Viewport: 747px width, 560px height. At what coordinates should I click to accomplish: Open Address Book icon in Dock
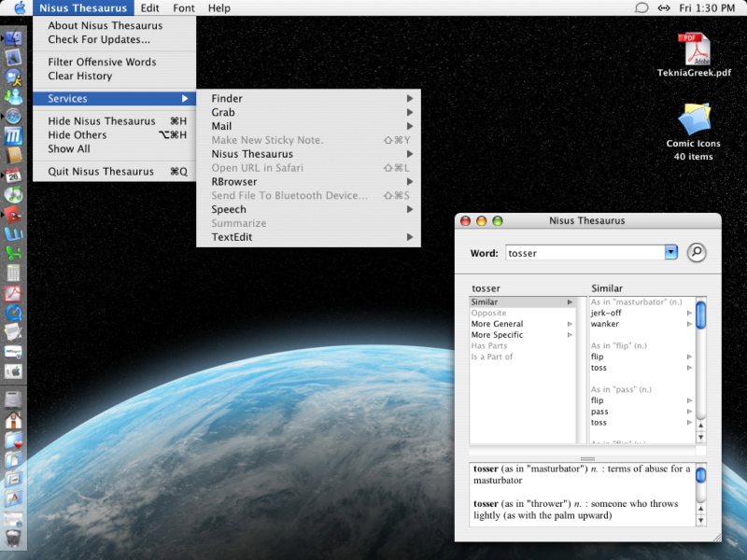(x=13, y=155)
